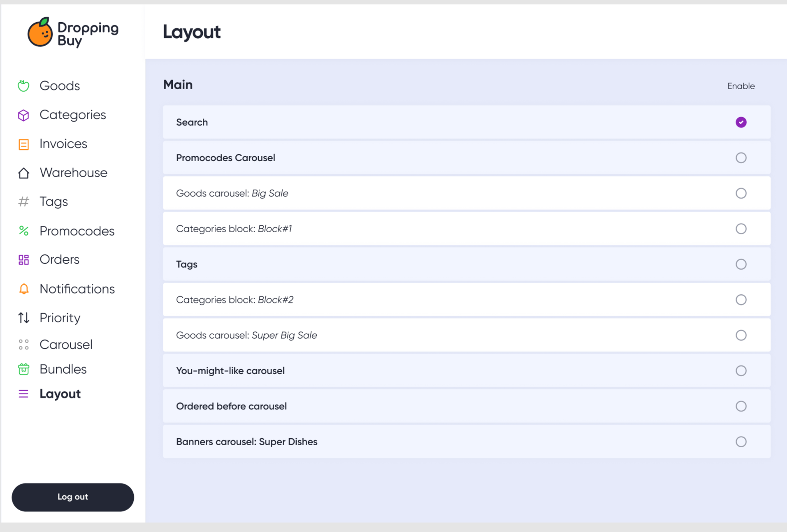Click the Bundles basket icon
787x532 pixels.
click(23, 369)
